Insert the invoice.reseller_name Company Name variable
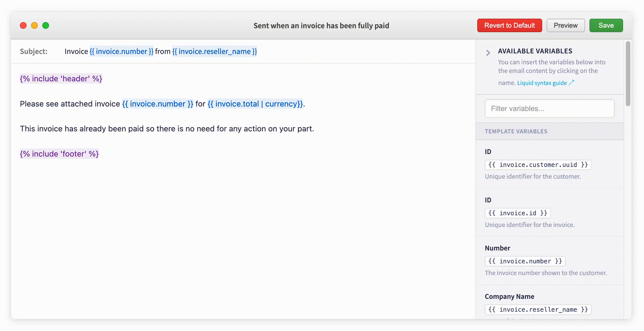The image size is (644, 331). tap(538, 309)
